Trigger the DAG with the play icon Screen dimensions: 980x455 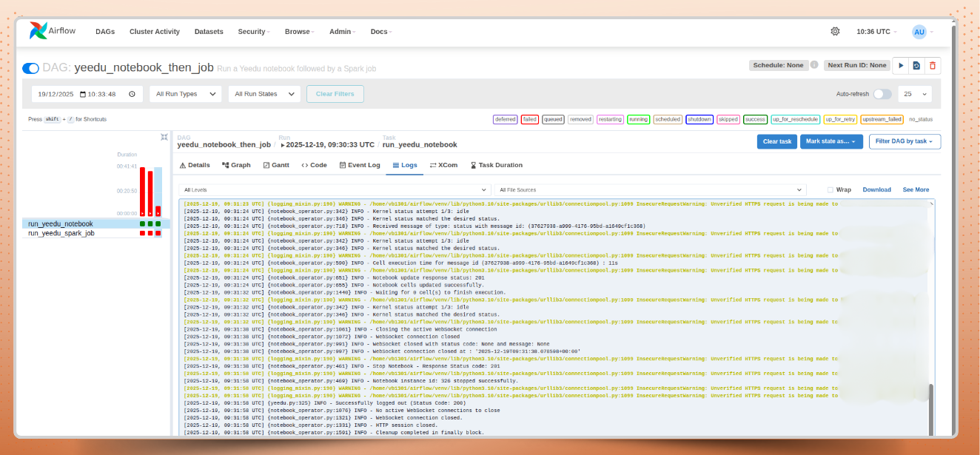tap(900, 65)
